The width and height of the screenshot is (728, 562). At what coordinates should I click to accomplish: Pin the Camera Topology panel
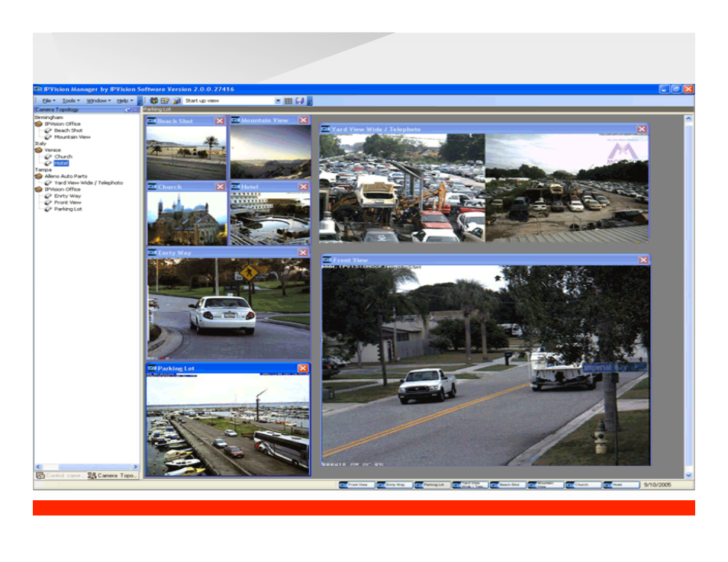127,110
